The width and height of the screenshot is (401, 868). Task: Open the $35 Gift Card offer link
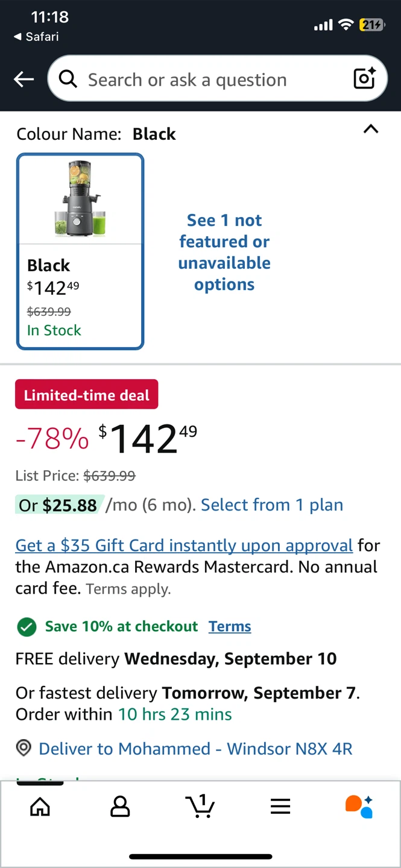click(x=184, y=546)
